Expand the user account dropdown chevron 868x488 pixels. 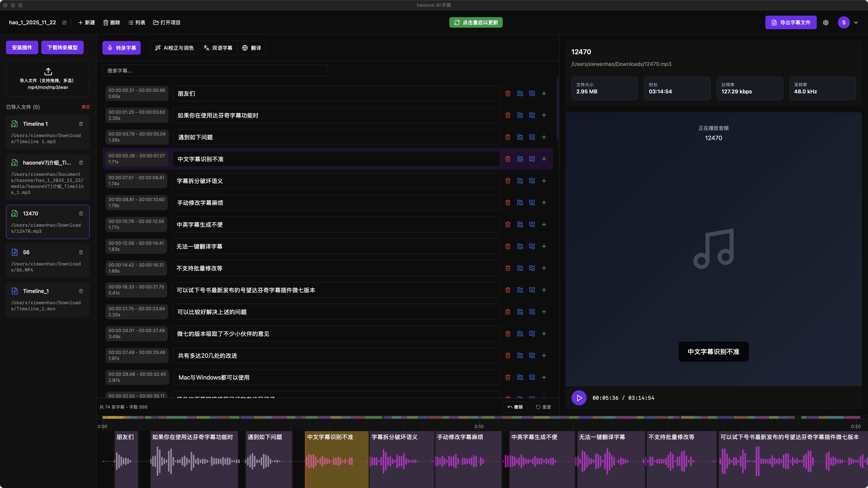click(856, 23)
